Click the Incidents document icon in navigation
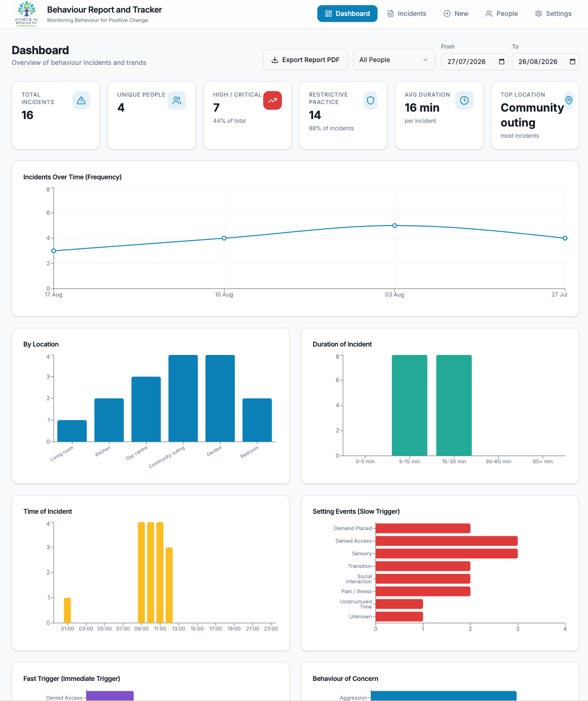 [391, 14]
